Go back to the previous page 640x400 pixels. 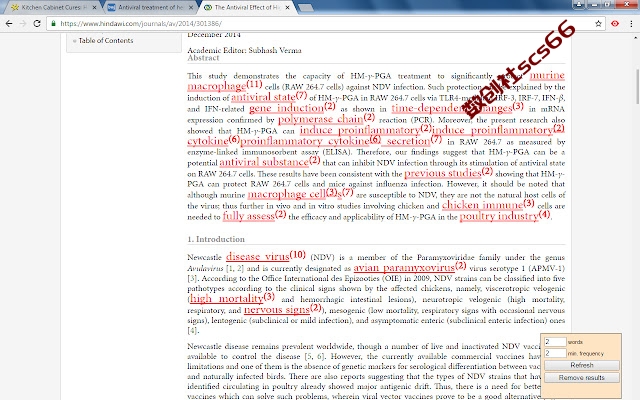[x=9, y=24]
